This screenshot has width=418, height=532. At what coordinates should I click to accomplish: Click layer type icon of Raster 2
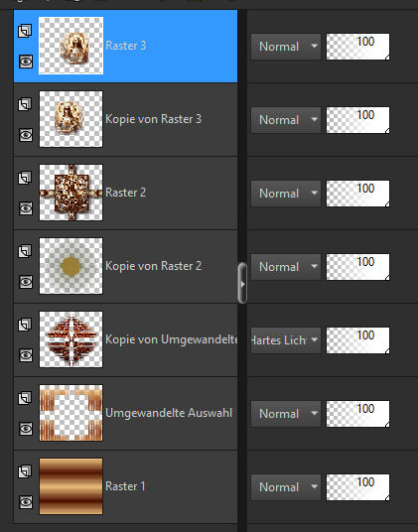click(25, 178)
